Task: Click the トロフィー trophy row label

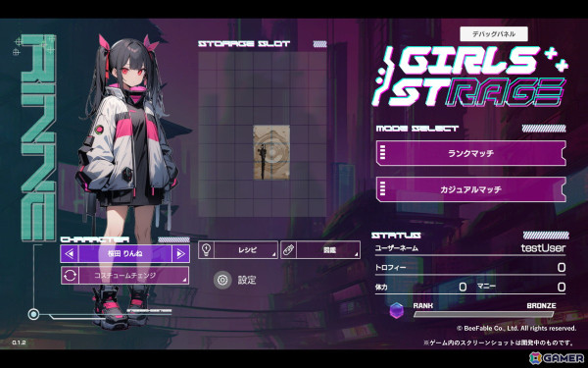Action: click(x=390, y=268)
